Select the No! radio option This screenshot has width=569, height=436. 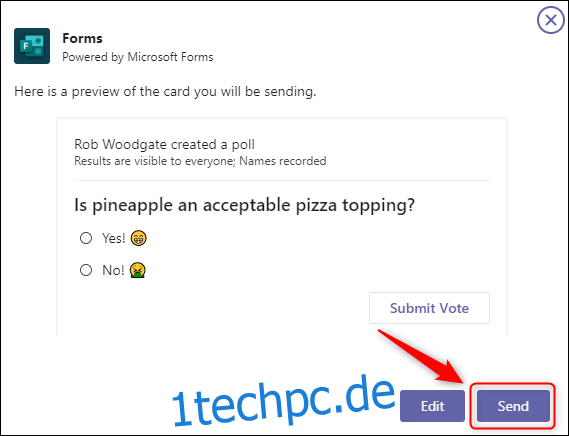tap(86, 270)
